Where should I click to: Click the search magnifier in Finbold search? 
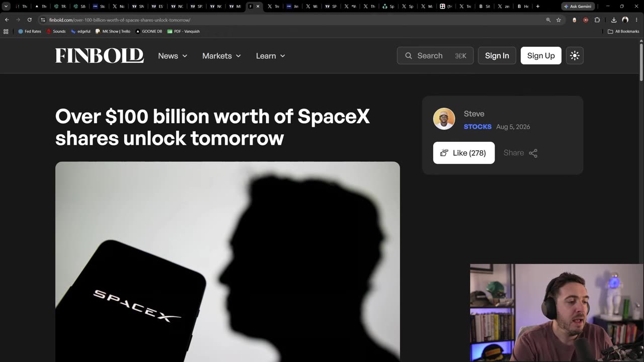[409, 56]
